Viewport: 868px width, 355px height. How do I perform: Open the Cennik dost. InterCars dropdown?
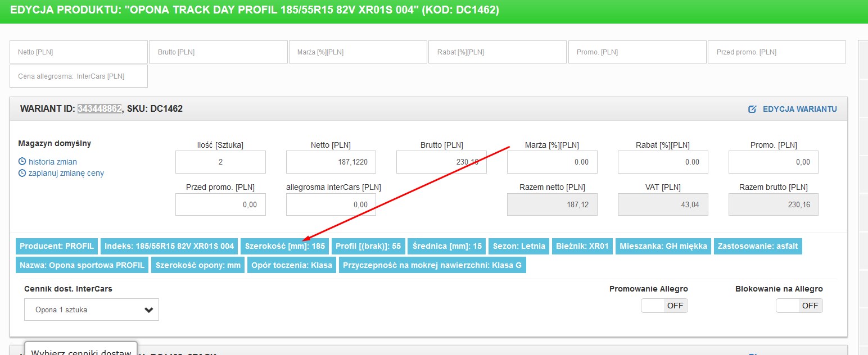click(x=91, y=310)
